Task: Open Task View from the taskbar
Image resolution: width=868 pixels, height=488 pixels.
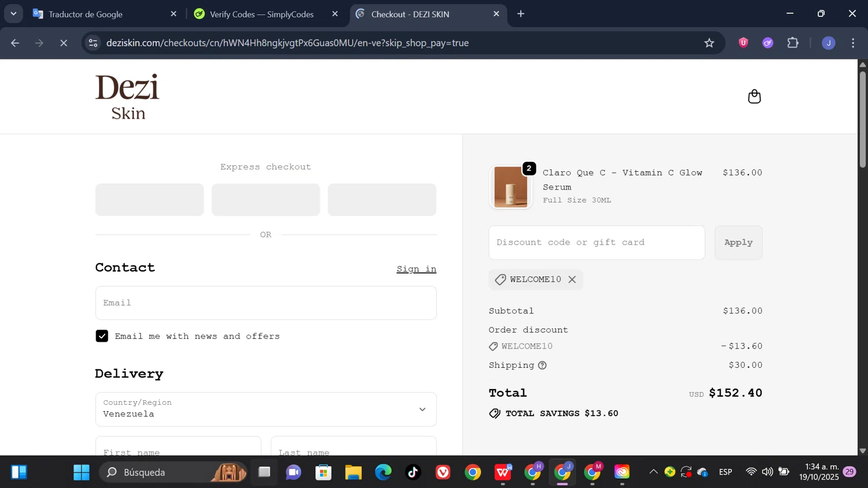Action: (264, 472)
